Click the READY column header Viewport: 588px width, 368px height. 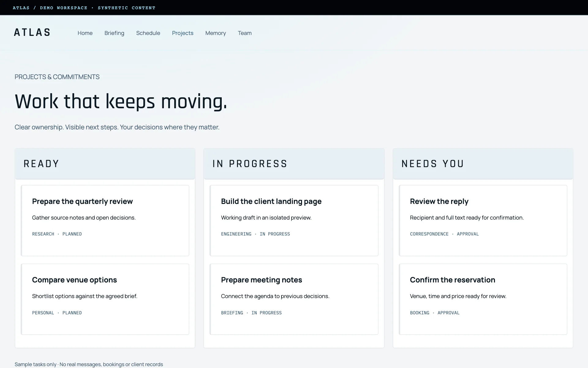[x=105, y=164]
